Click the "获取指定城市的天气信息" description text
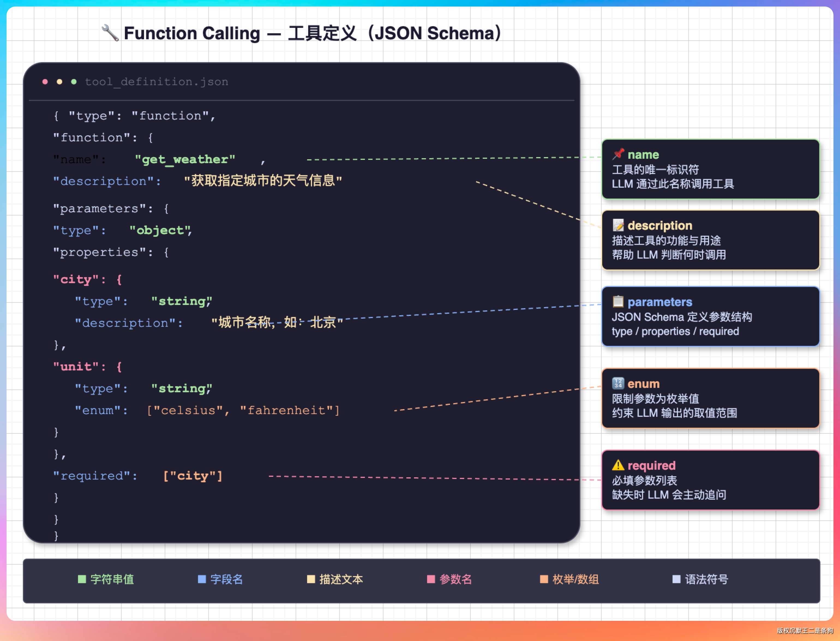This screenshot has height=641, width=840. [263, 181]
